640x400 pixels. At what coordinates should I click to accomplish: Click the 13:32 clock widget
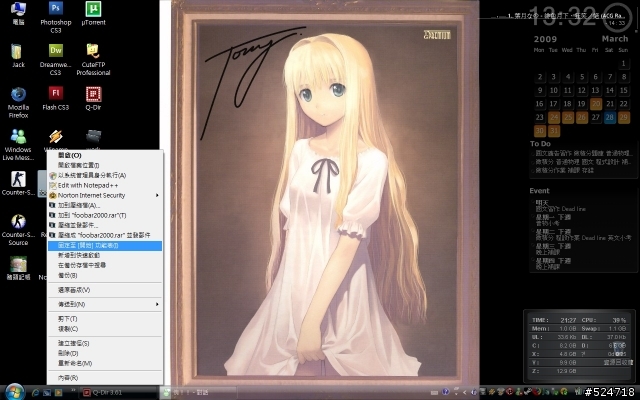pos(563,16)
